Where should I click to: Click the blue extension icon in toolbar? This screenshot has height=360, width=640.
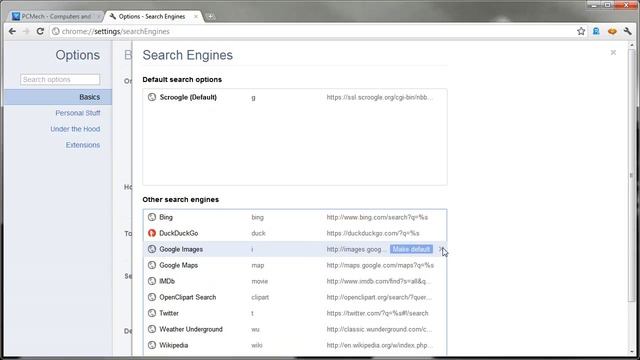coord(596,31)
